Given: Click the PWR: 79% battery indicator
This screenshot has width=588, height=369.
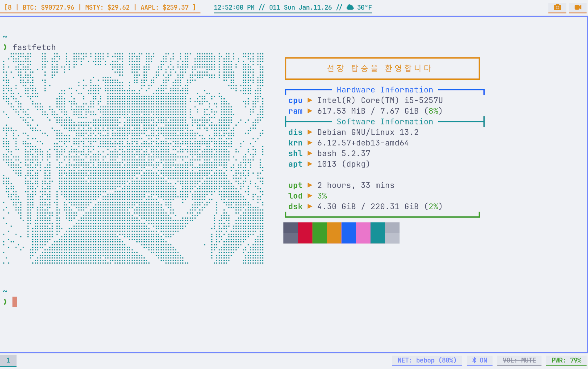Looking at the screenshot, I should [x=567, y=360].
